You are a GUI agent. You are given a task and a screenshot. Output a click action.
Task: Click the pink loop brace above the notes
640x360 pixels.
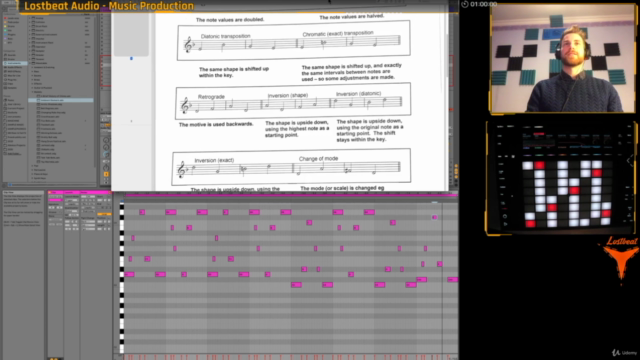pyautogui.click(x=292, y=196)
